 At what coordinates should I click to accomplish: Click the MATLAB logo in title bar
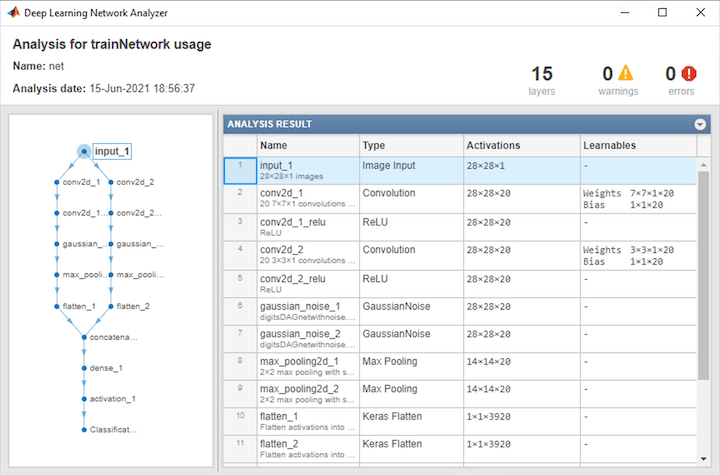[13, 13]
